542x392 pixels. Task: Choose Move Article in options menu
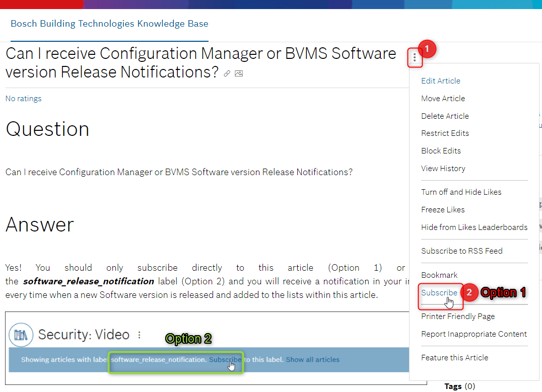(x=443, y=98)
